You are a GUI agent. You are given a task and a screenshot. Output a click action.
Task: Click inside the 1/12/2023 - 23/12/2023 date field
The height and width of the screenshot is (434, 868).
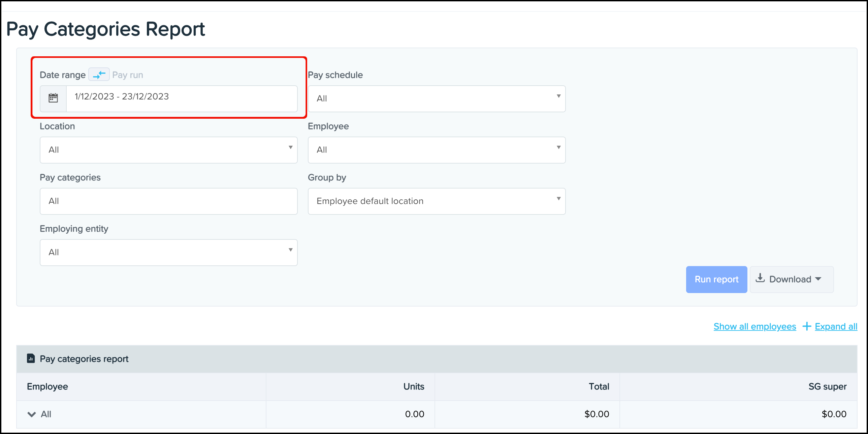click(x=182, y=98)
